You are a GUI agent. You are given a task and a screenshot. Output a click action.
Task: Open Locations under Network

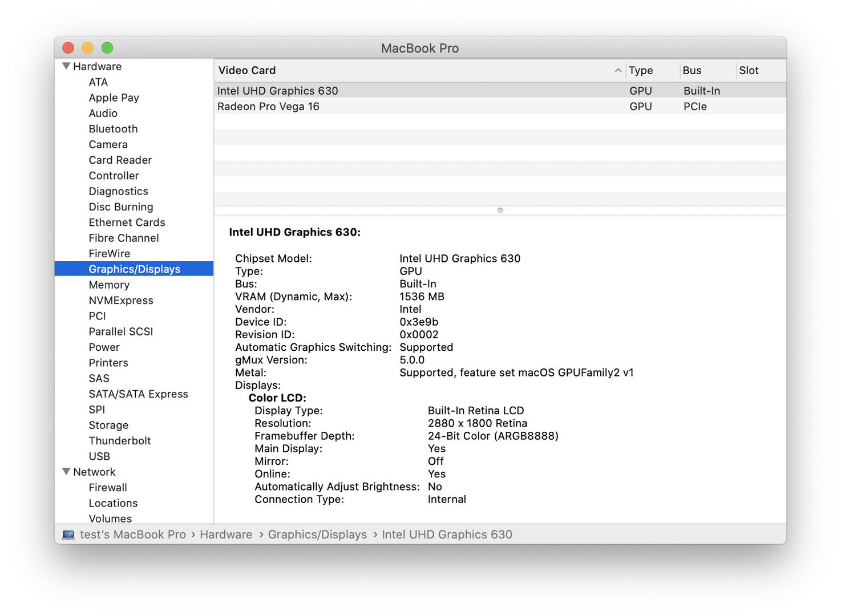coord(113,503)
